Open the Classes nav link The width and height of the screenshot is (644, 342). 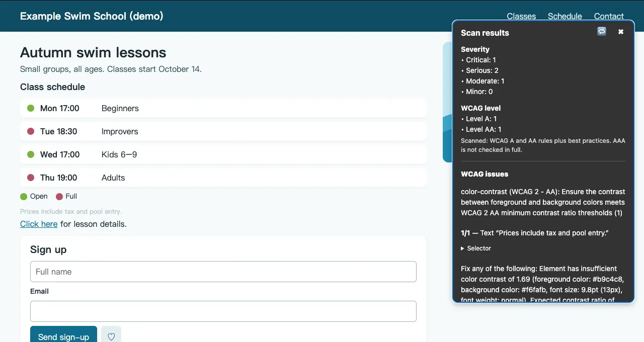coord(521,16)
